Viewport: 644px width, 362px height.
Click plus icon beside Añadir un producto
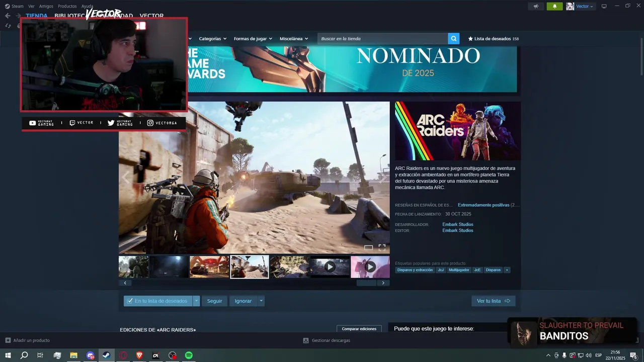[x=8, y=340]
